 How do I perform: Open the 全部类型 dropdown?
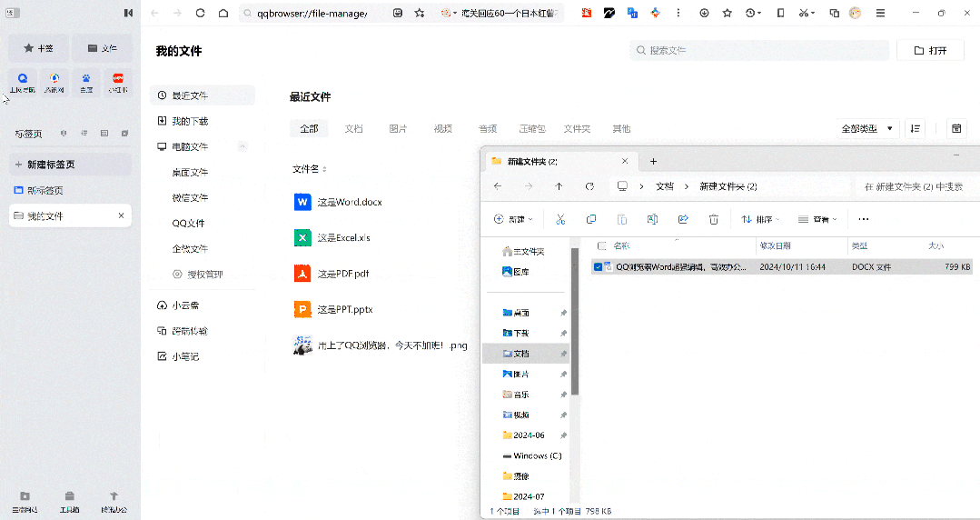point(868,129)
